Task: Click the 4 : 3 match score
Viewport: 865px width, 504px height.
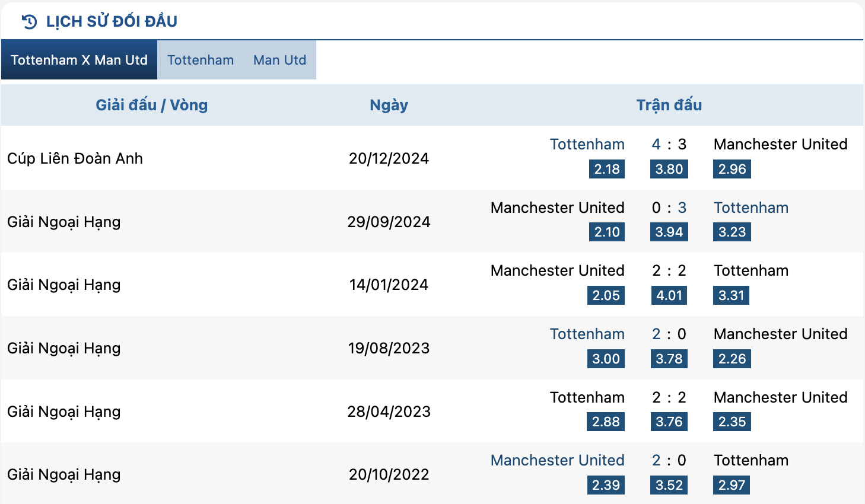Action: pyautogui.click(x=669, y=144)
